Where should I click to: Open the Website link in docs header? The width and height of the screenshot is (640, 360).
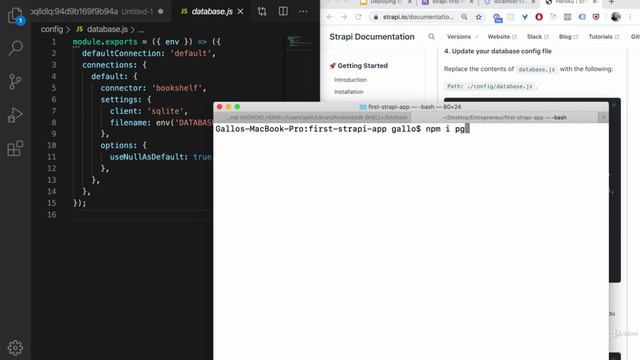point(502,37)
